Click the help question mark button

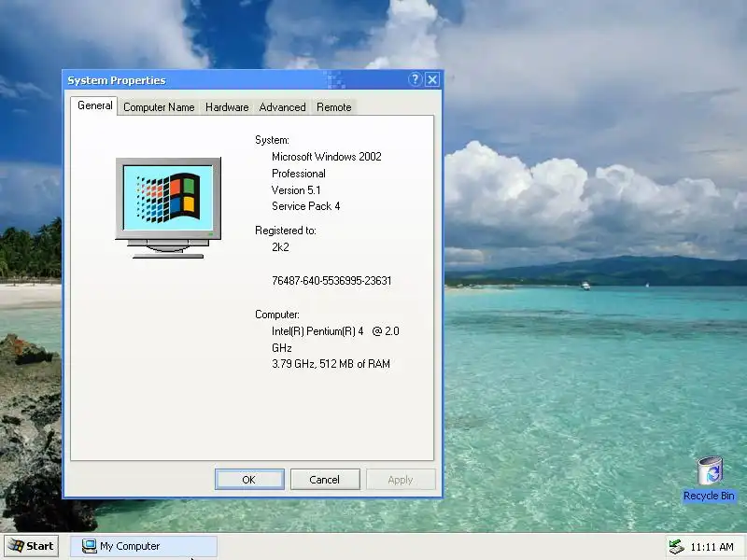coord(415,79)
